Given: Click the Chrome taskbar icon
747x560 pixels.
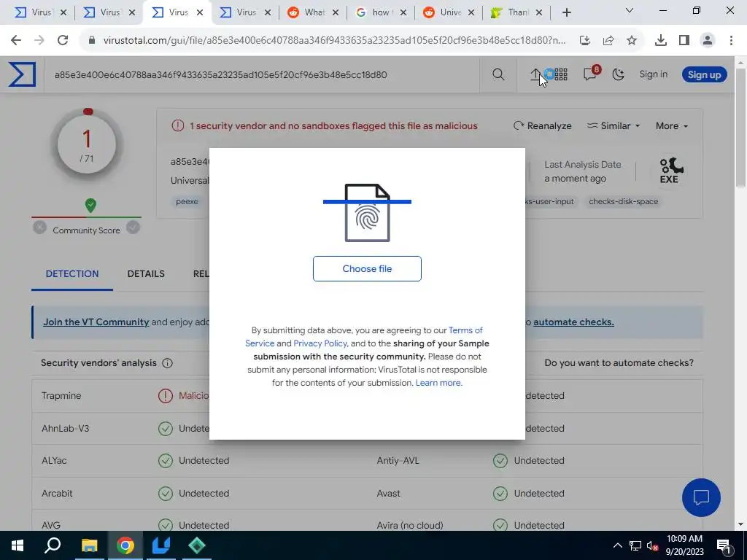Looking at the screenshot, I should (125, 545).
